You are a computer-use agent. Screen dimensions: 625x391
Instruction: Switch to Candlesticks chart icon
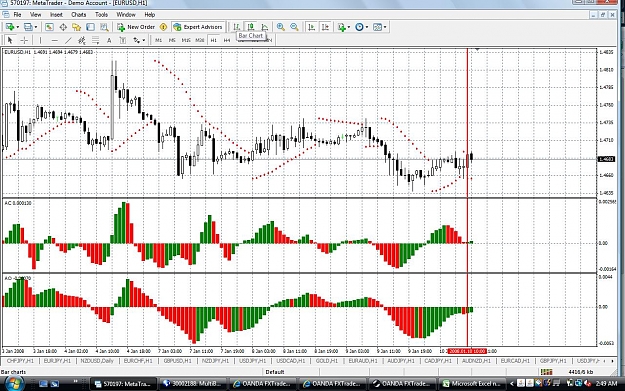[251, 27]
